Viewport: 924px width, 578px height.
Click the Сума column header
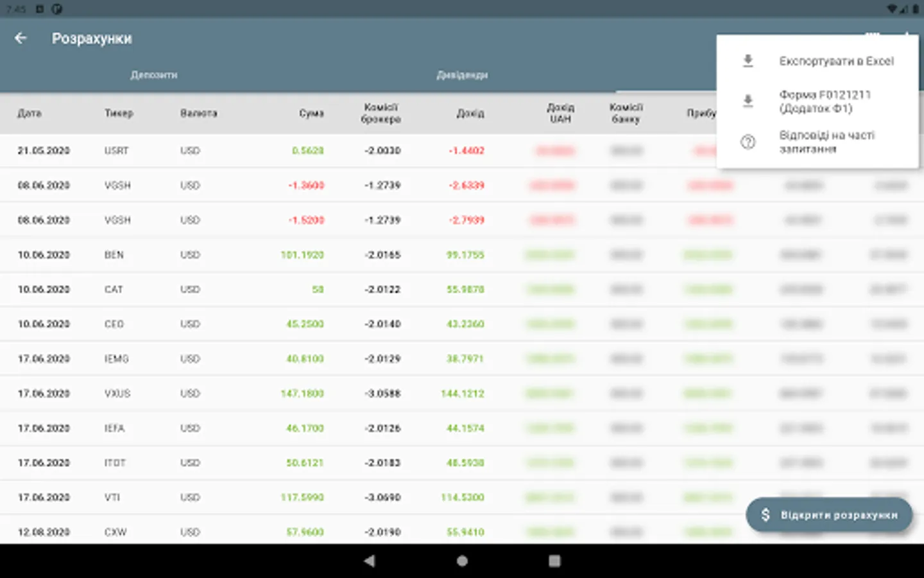[311, 113]
